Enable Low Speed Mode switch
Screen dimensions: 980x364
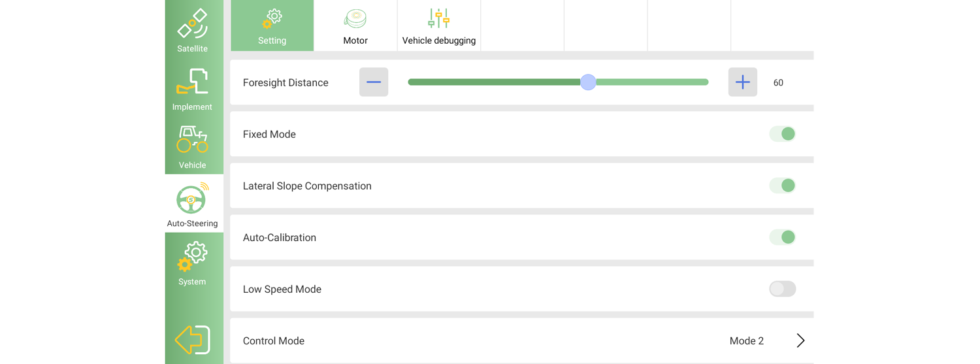pos(782,289)
